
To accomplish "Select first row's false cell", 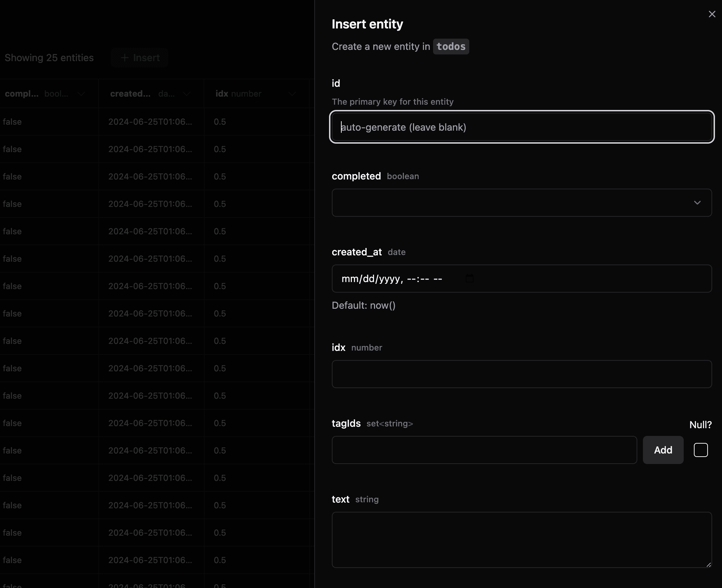I will (12, 122).
